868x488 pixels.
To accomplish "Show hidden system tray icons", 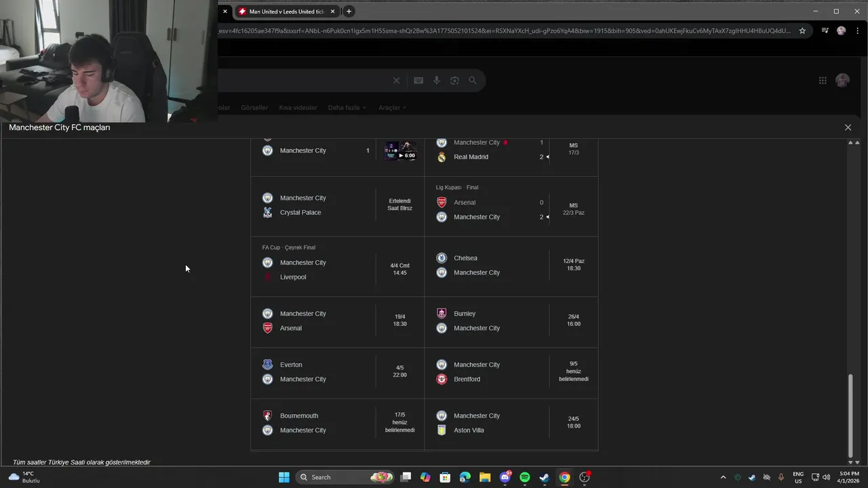I will 723,477.
